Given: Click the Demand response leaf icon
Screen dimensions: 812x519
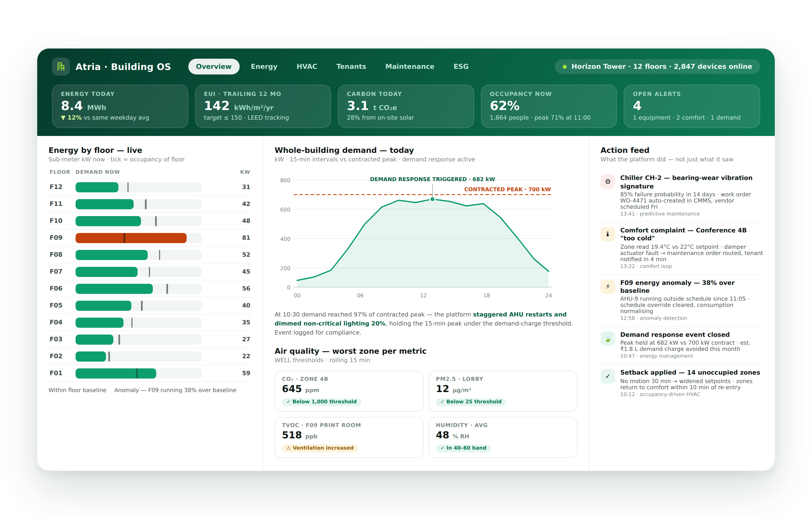Looking at the screenshot, I should 608,338.
